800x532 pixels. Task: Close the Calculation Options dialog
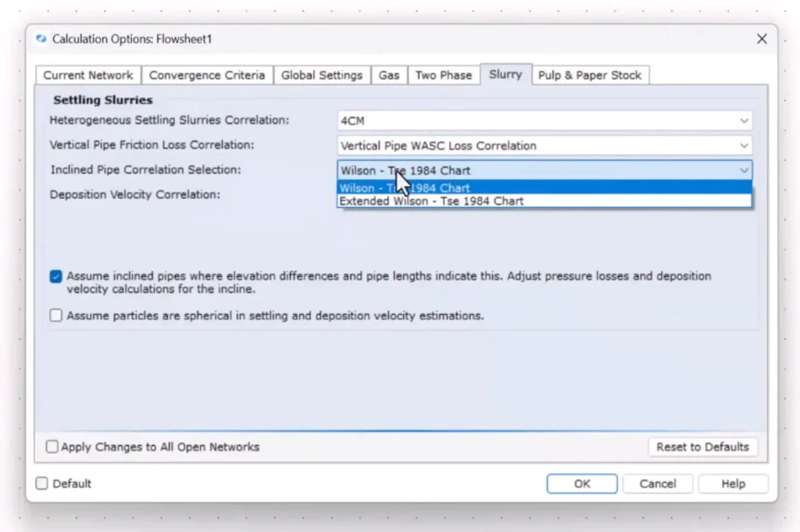(x=762, y=39)
